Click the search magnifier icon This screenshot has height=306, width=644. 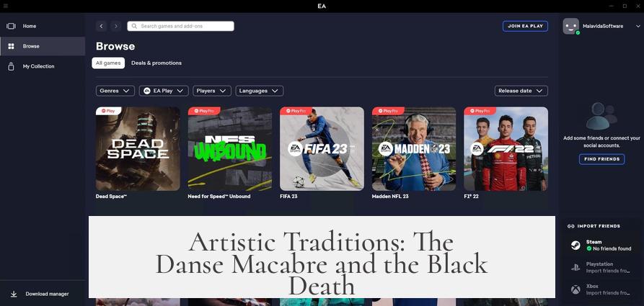point(134,26)
